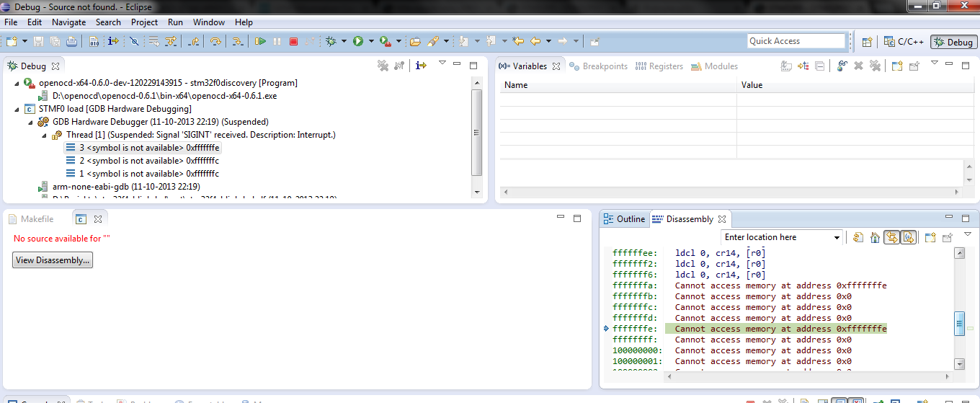Switch to the Debug perspective button
The width and height of the screenshot is (980, 403).
click(953, 42)
